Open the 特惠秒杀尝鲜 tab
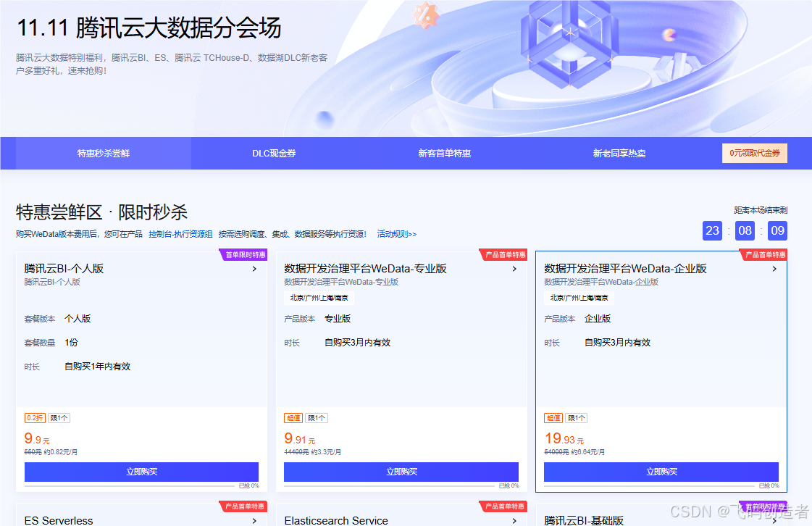812x526 pixels. (x=104, y=154)
